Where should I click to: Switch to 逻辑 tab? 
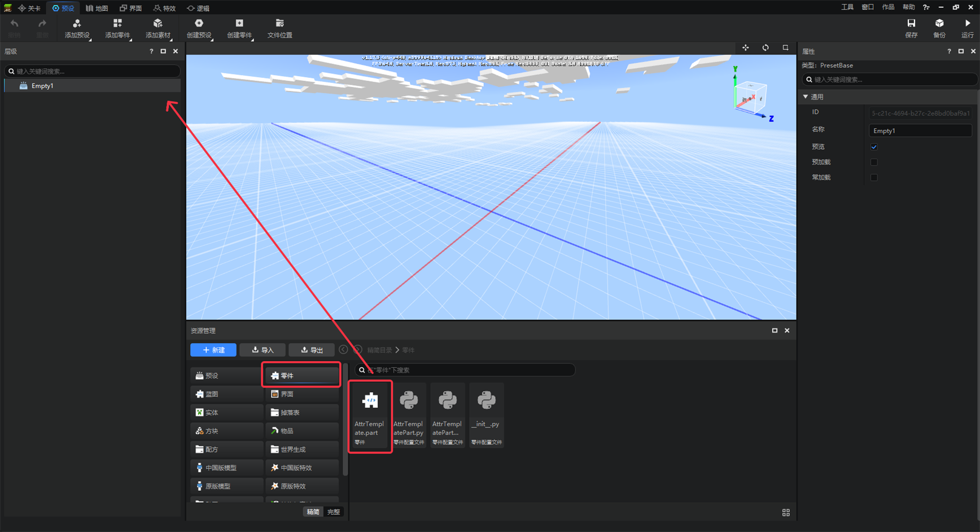pyautogui.click(x=198, y=8)
